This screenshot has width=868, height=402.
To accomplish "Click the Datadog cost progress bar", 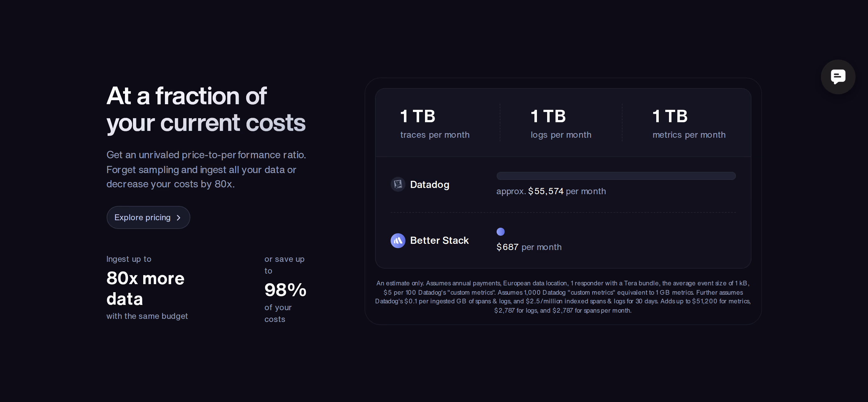I will click(616, 176).
